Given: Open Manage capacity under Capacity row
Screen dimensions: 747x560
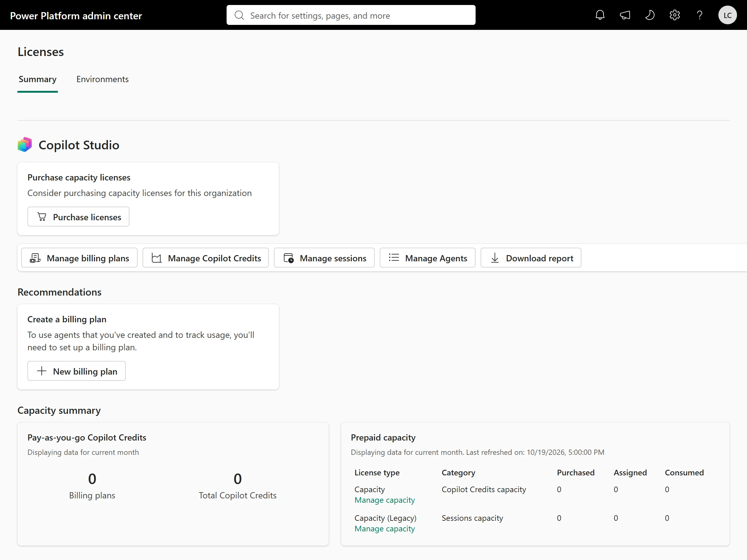Looking at the screenshot, I should tap(385, 500).
